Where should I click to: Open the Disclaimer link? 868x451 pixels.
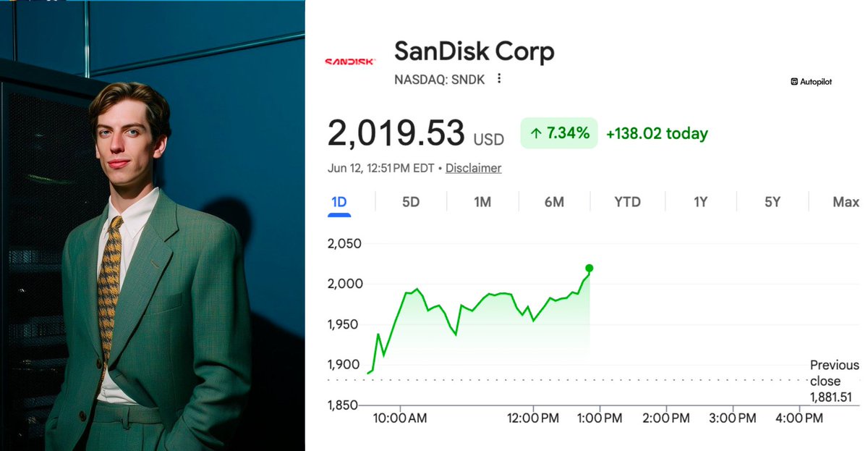(x=473, y=168)
